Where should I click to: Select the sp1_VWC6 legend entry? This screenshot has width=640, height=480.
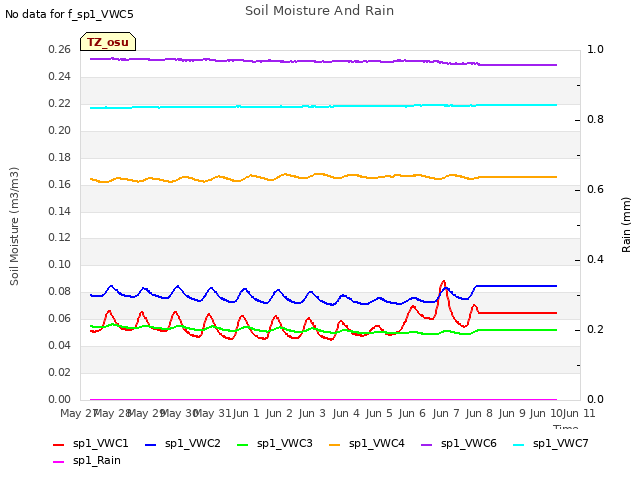459,444
